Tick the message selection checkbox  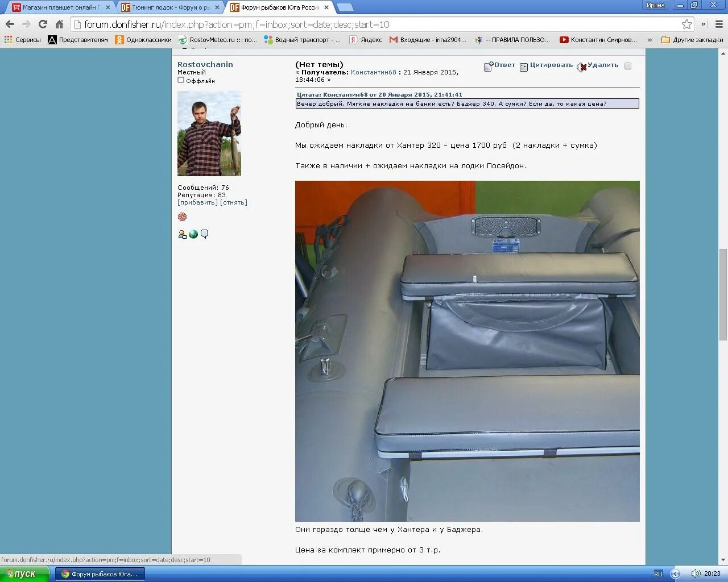pos(628,66)
